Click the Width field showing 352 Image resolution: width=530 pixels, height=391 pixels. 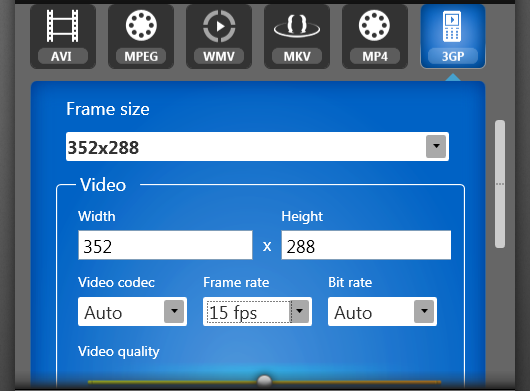coord(165,245)
